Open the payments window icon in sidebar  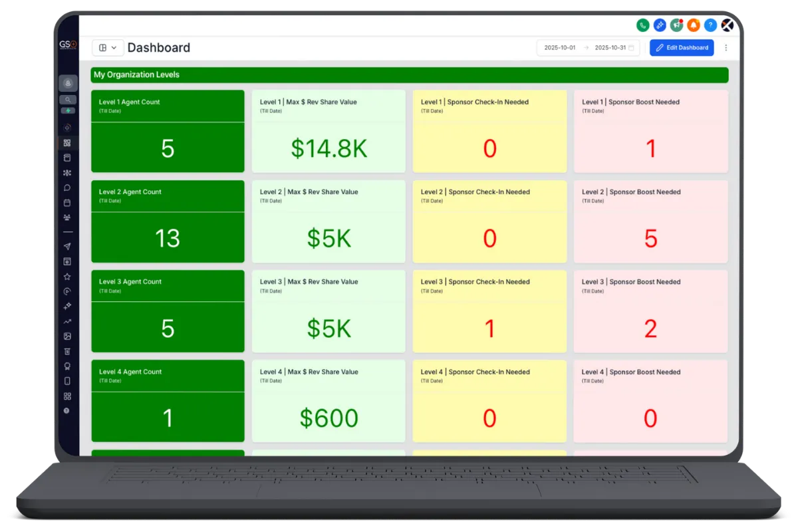pyautogui.click(x=67, y=261)
